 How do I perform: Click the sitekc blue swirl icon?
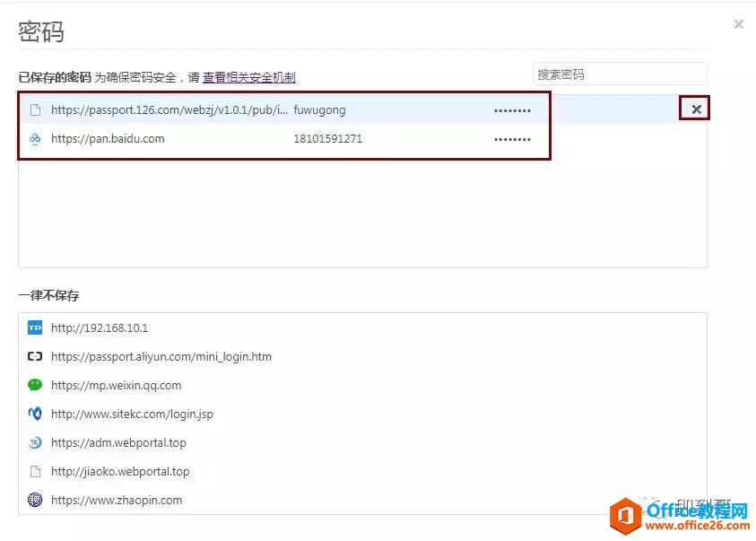(35, 414)
